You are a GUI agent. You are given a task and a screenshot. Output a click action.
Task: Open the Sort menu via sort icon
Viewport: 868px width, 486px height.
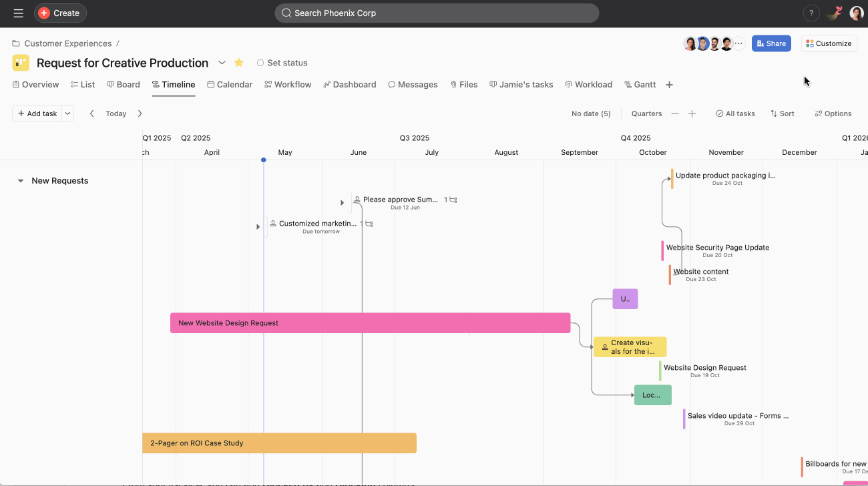(x=782, y=113)
